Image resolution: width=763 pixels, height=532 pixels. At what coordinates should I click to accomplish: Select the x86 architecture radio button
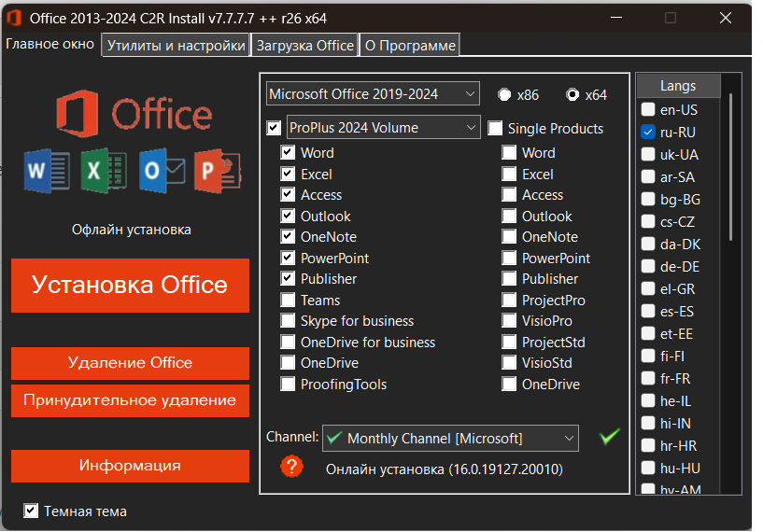tap(504, 94)
